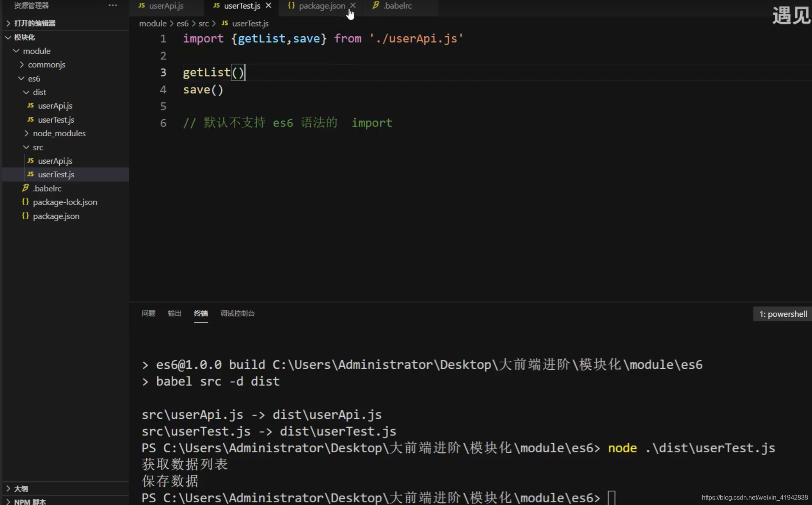This screenshot has width=812, height=505.
Task: Open the 调试控制台 debug console tab
Action: coord(237,313)
